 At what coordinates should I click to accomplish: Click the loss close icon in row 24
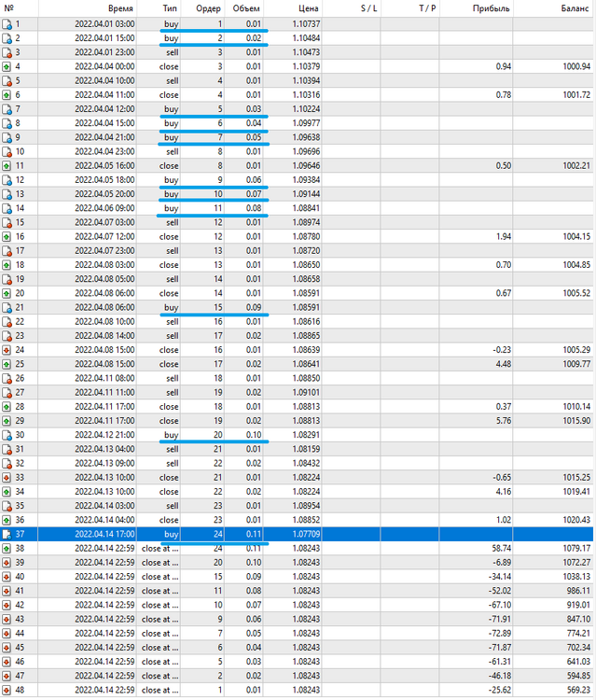point(7,350)
